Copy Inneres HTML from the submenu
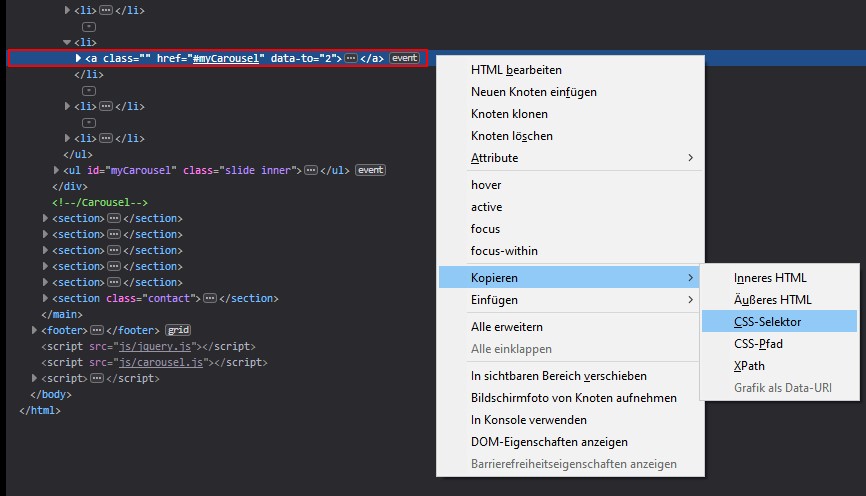 779,278
